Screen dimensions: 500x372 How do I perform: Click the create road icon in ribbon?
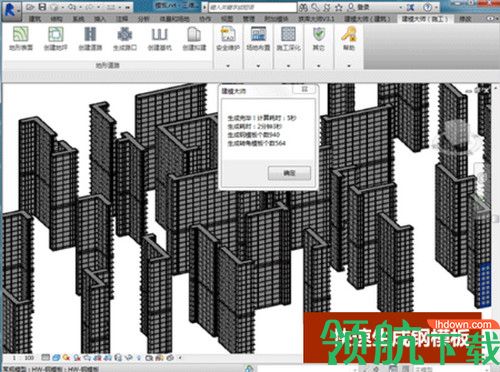click(90, 34)
